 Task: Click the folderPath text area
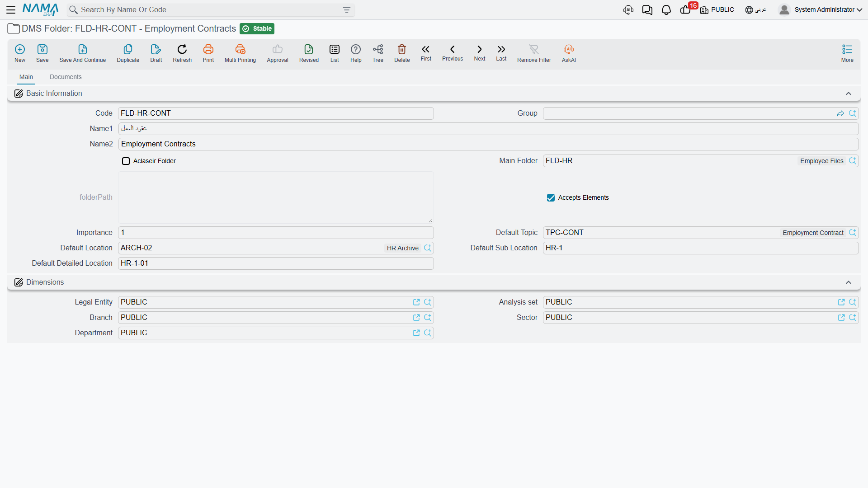coord(276,197)
